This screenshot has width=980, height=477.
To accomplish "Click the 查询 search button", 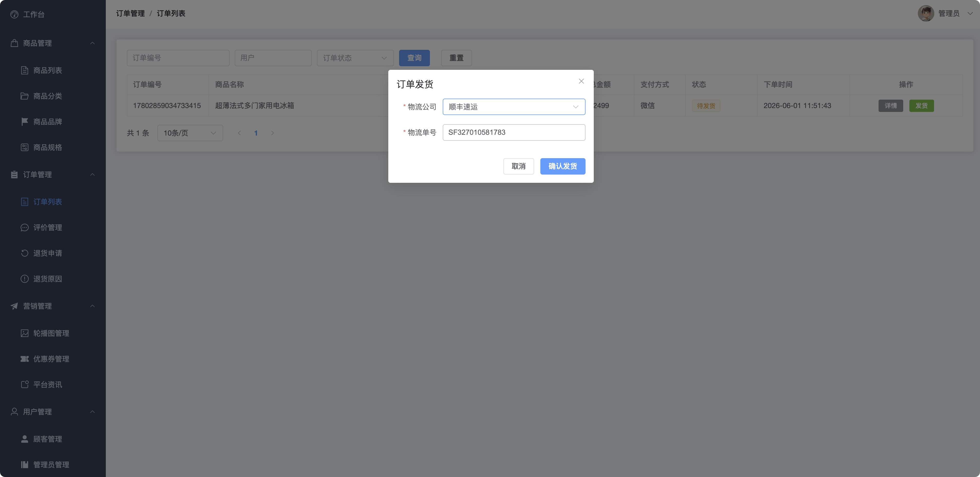I will click(x=414, y=58).
